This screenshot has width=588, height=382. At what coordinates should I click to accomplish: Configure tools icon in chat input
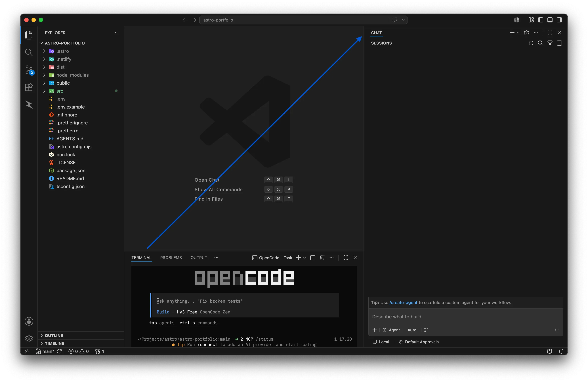pos(426,330)
